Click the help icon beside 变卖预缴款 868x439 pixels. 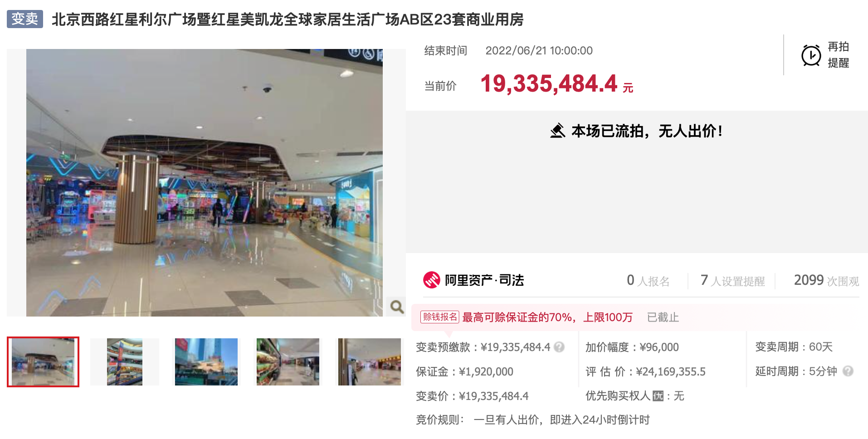(x=560, y=347)
